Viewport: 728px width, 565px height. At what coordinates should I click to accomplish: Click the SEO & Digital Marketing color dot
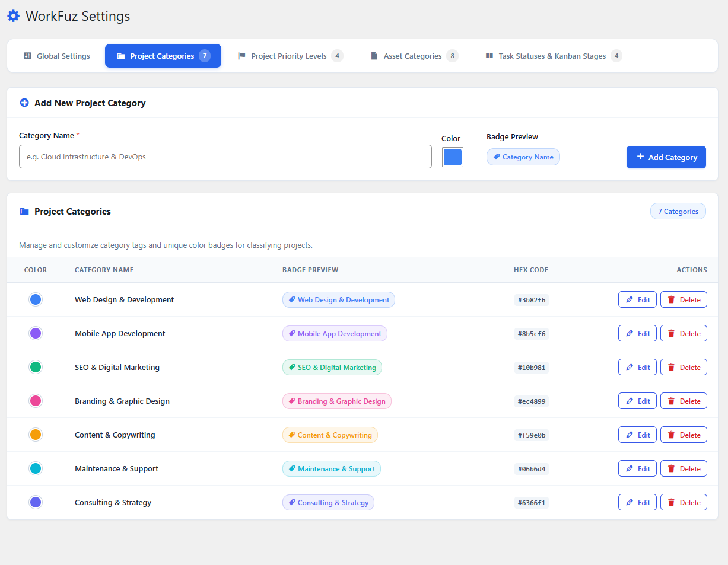pyautogui.click(x=36, y=367)
